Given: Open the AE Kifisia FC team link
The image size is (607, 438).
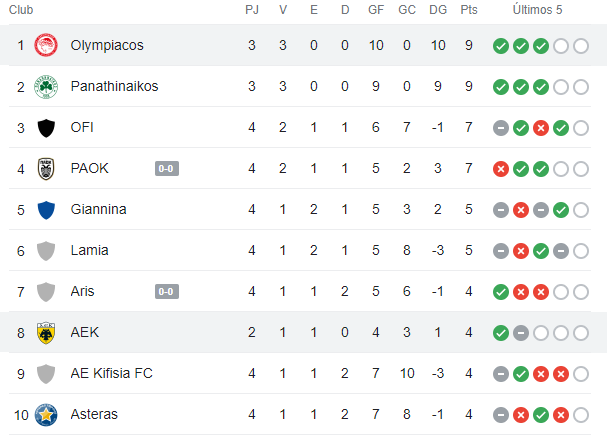Looking at the screenshot, I should click(x=112, y=373).
